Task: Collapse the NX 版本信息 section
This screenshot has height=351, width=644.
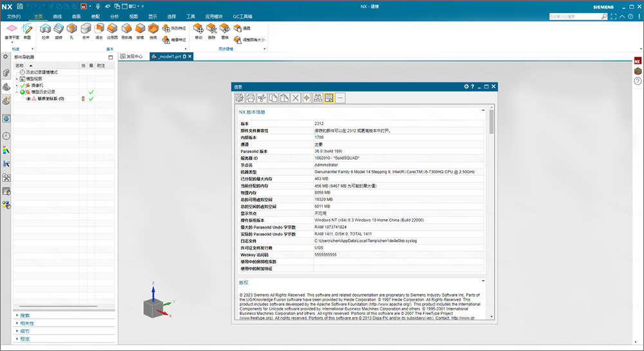Action: (483, 111)
